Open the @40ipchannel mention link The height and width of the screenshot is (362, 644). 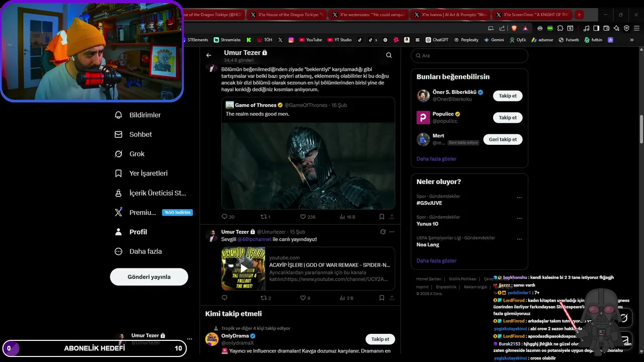[x=254, y=239]
